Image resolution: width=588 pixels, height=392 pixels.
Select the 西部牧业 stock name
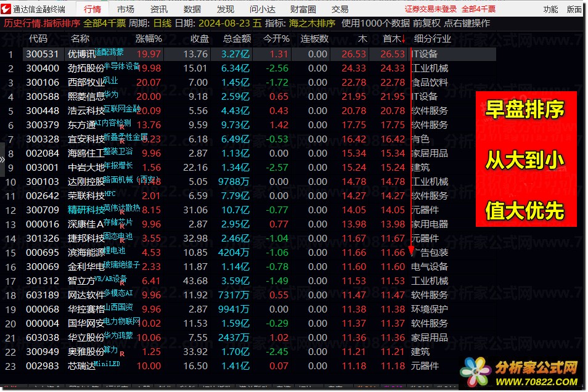point(86,83)
